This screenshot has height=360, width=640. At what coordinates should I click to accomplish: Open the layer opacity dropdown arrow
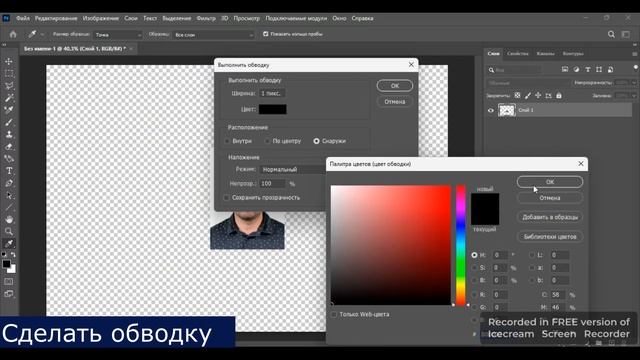tap(634, 83)
